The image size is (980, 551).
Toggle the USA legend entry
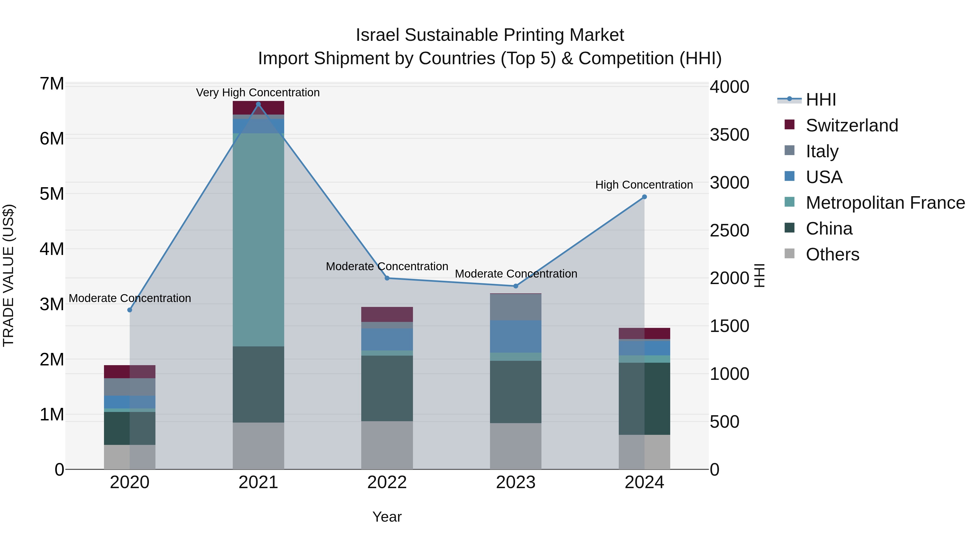click(813, 177)
